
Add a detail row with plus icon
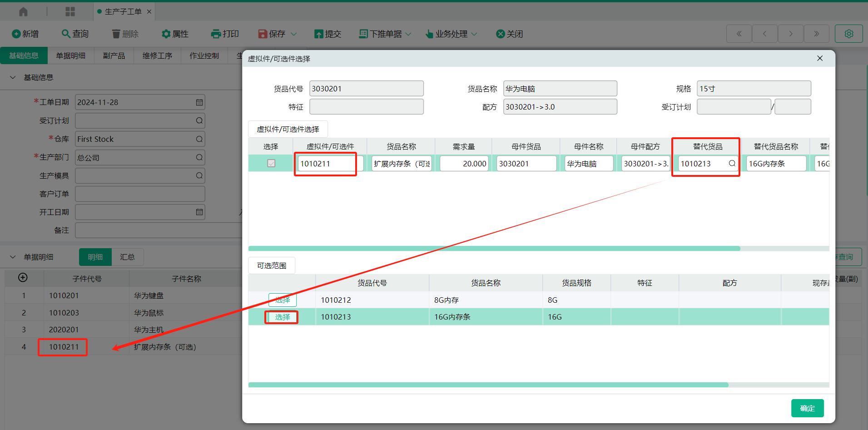tap(23, 278)
